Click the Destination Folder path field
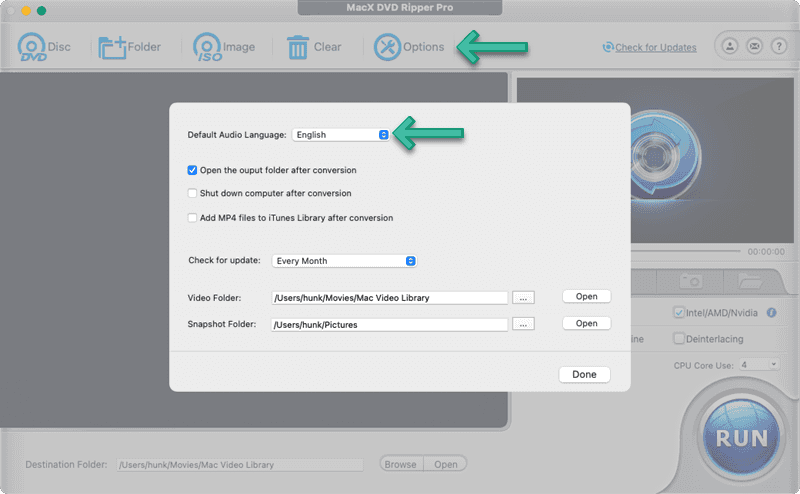This screenshot has height=494, width=800. 240,464
